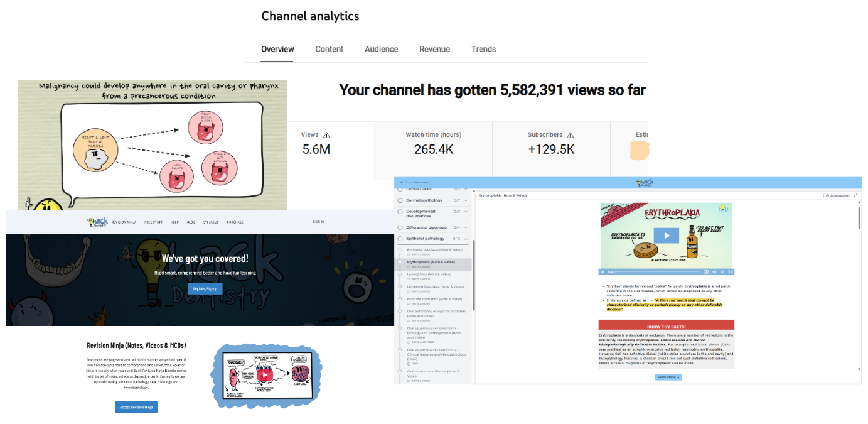
Task: Click the red Know Thy Facts banner
Action: click(x=666, y=327)
